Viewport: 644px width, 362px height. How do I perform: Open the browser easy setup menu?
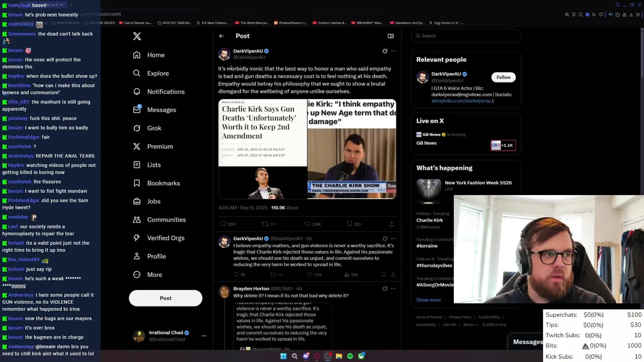click(638, 15)
